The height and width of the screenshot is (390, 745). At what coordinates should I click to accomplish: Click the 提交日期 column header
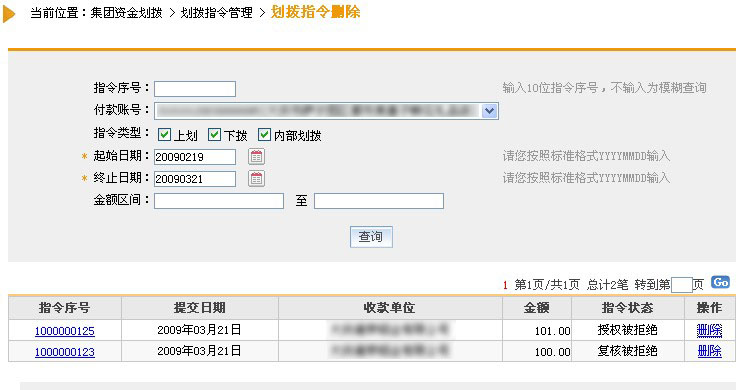click(200, 308)
